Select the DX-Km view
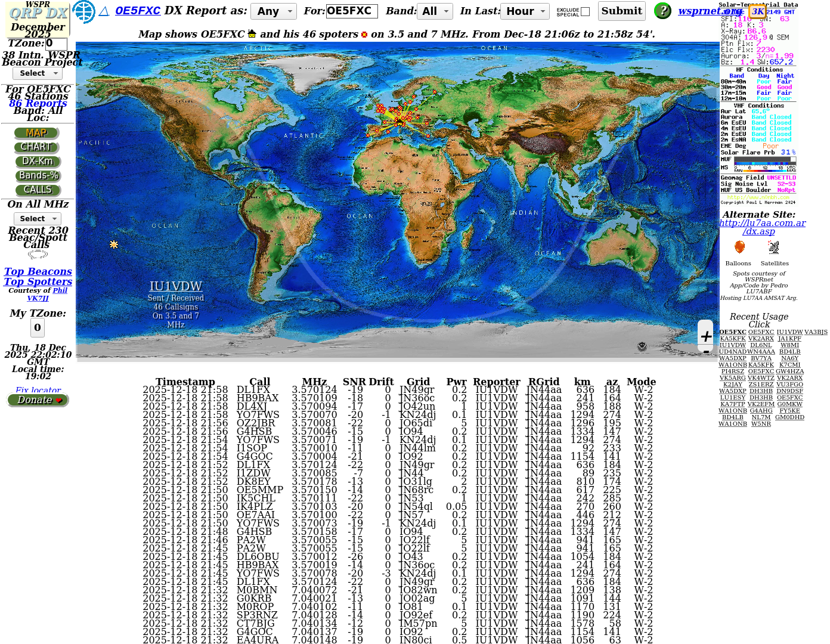Screen dimensions: 830x644 coord(38,161)
